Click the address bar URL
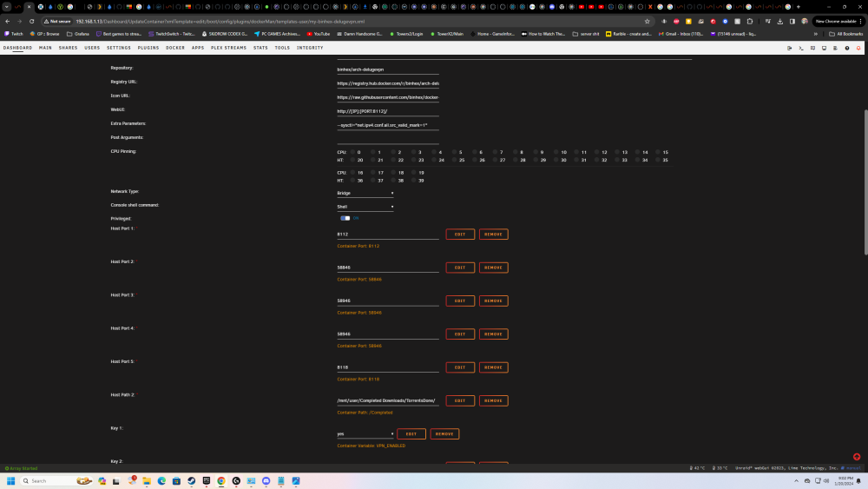Image resolution: width=868 pixels, height=489 pixels. point(220,21)
